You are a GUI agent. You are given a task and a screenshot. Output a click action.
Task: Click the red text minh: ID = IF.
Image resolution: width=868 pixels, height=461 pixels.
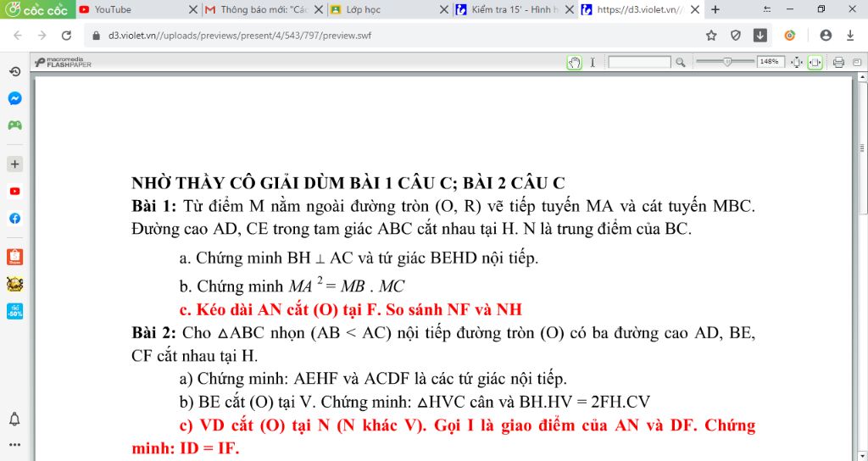click(186, 447)
